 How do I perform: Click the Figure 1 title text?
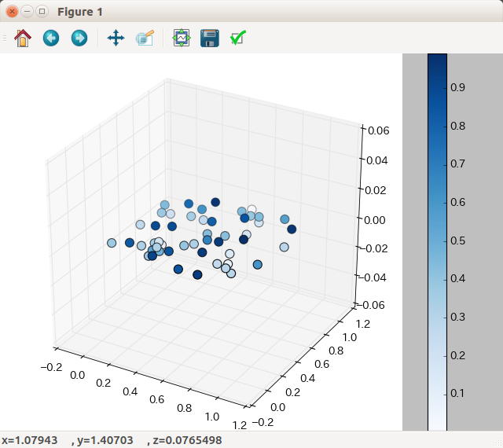point(80,12)
